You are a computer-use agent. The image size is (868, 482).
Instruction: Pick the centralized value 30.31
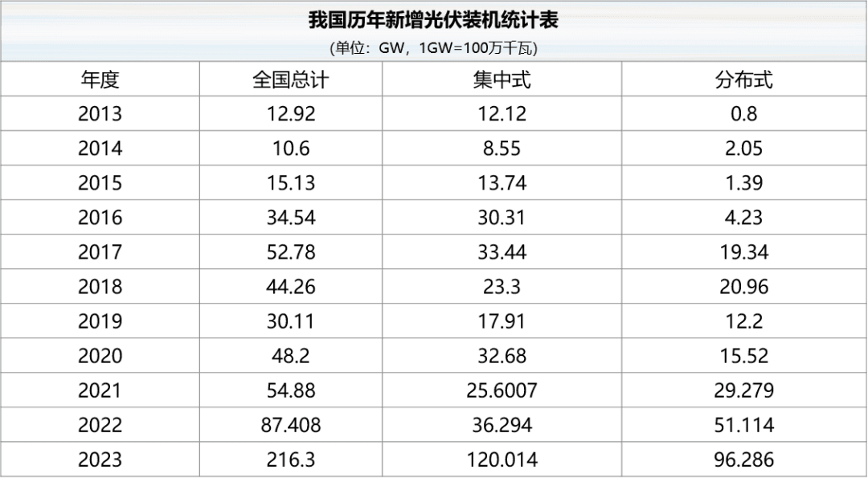tap(502, 218)
